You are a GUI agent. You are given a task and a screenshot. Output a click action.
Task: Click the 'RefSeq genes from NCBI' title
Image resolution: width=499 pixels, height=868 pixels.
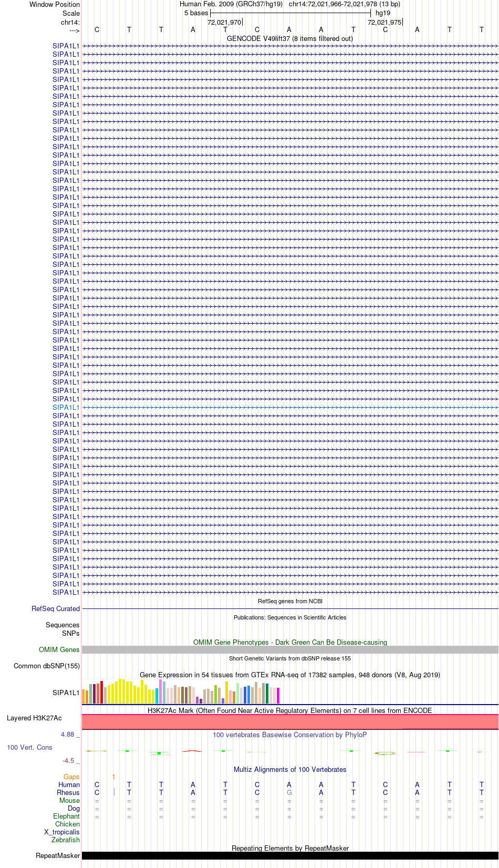290,601
